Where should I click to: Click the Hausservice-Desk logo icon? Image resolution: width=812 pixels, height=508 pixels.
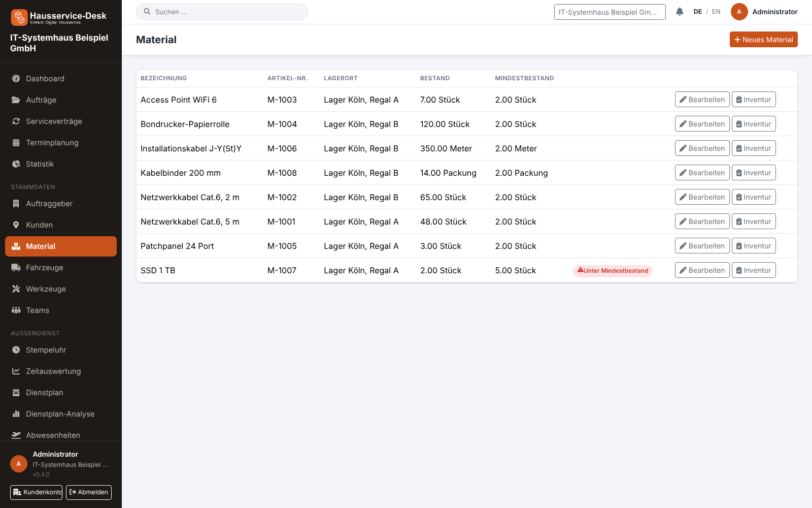pos(19,17)
